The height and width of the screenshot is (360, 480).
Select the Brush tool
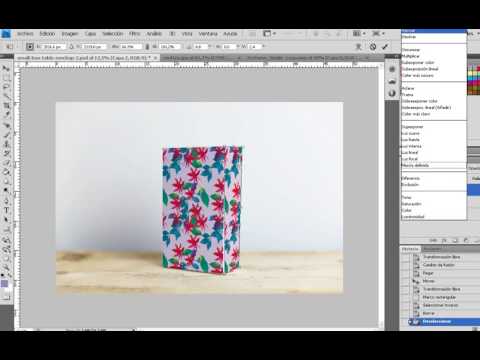[x=6, y=135]
